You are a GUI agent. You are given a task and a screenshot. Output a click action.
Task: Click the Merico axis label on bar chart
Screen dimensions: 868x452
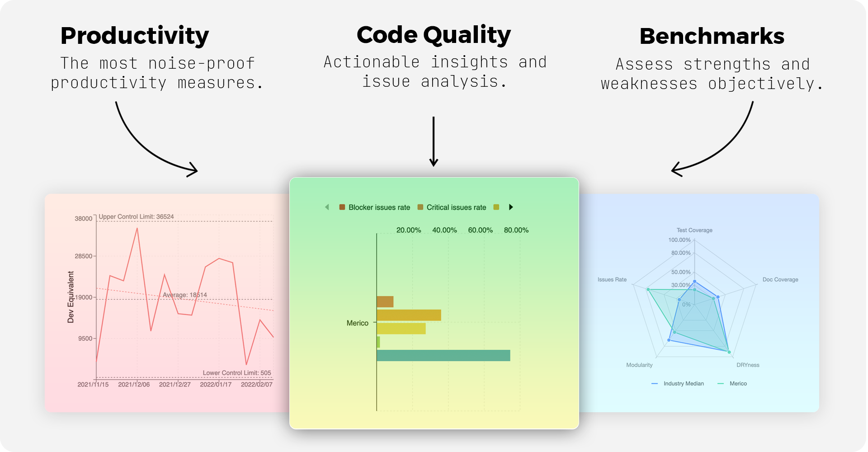357,323
